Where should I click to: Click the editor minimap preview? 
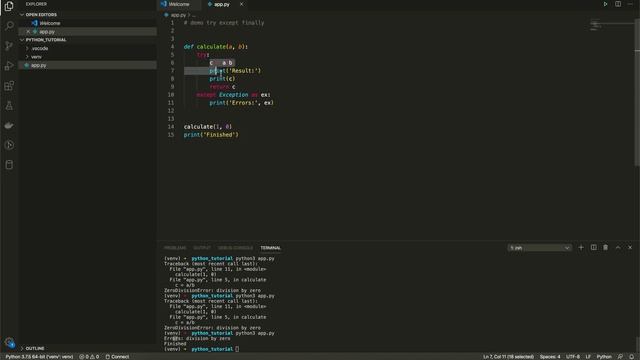click(x=596, y=25)
